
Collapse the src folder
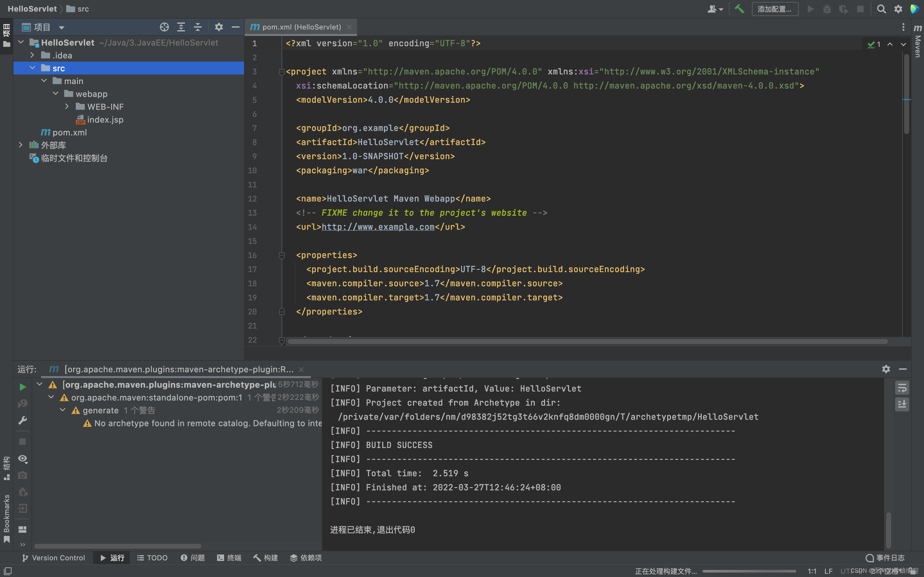click(x=32, y=68)
